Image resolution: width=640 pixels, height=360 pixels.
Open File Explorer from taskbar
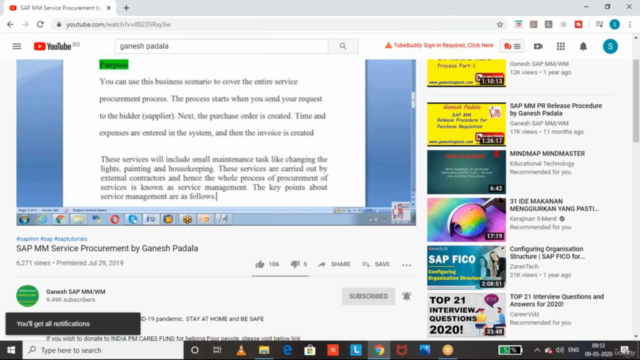coord(264,350)
